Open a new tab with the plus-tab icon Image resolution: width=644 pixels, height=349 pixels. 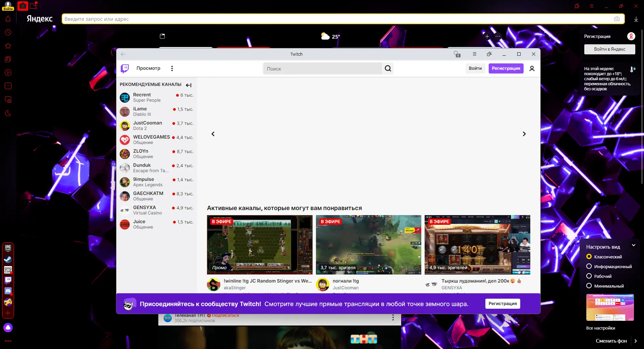click(34, 6)
